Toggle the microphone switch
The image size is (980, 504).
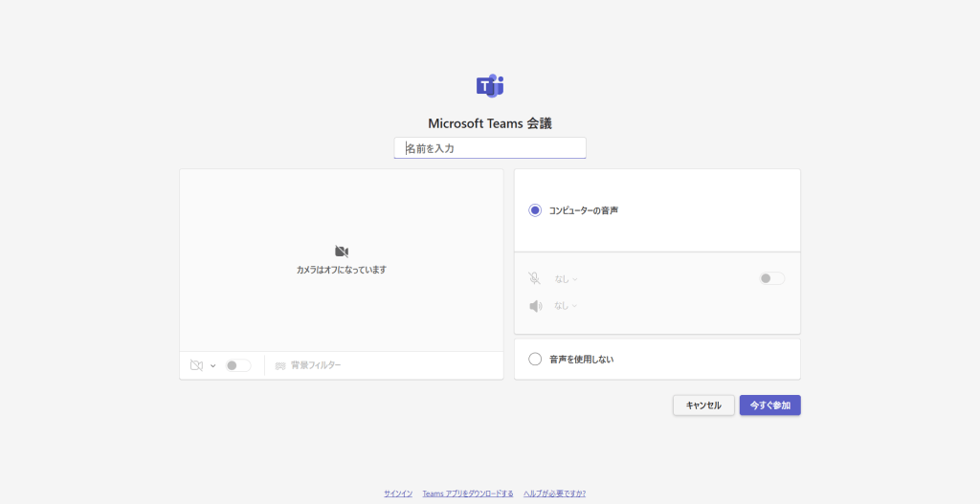tap(772, 278)
